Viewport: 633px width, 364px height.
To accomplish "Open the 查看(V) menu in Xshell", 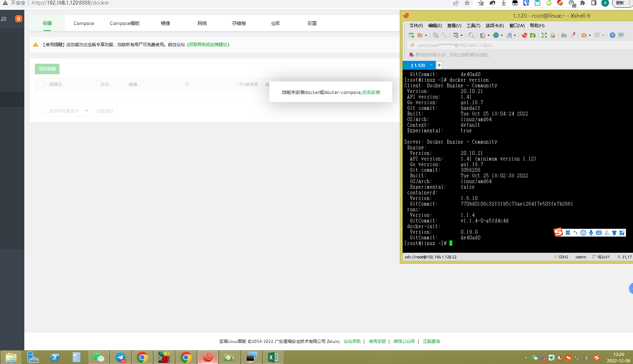I will click(454, 26).
